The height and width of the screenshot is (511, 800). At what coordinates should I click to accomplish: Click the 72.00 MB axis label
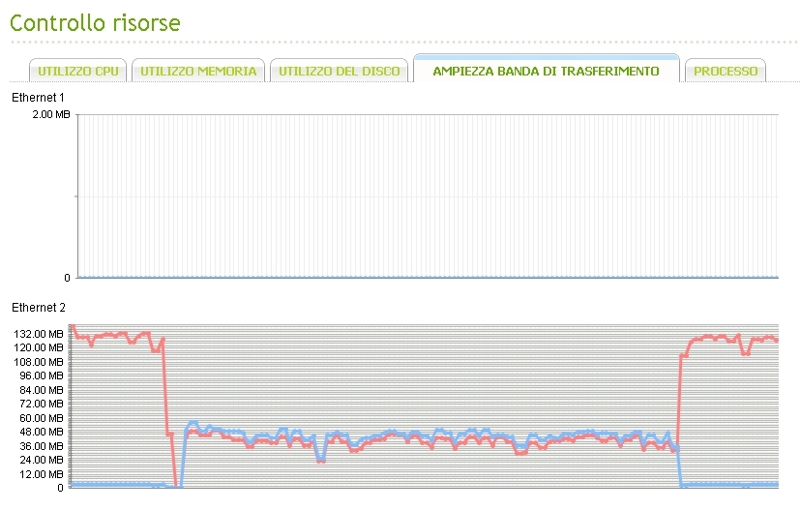tap(42, 403)
